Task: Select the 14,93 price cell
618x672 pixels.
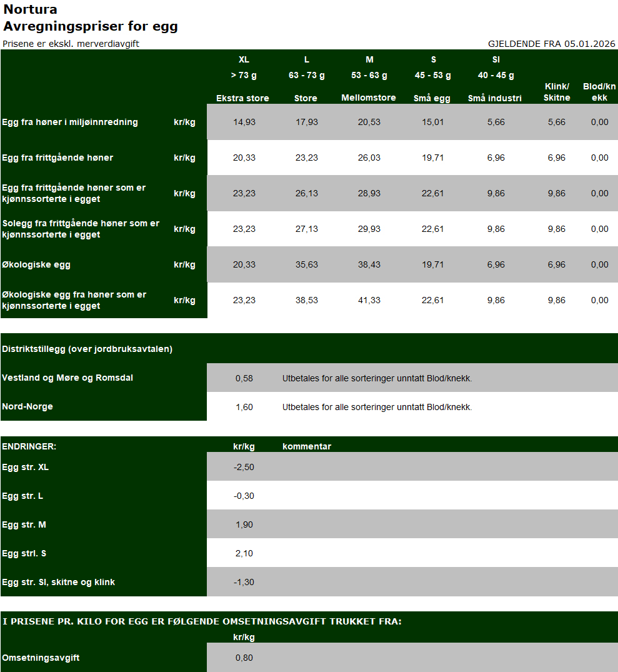Action: tap(244, 122)
